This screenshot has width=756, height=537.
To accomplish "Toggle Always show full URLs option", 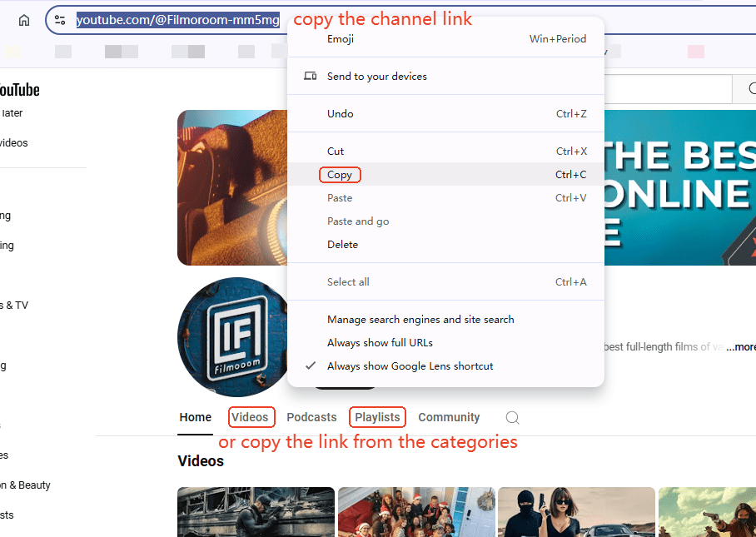I will coord(380,343).
